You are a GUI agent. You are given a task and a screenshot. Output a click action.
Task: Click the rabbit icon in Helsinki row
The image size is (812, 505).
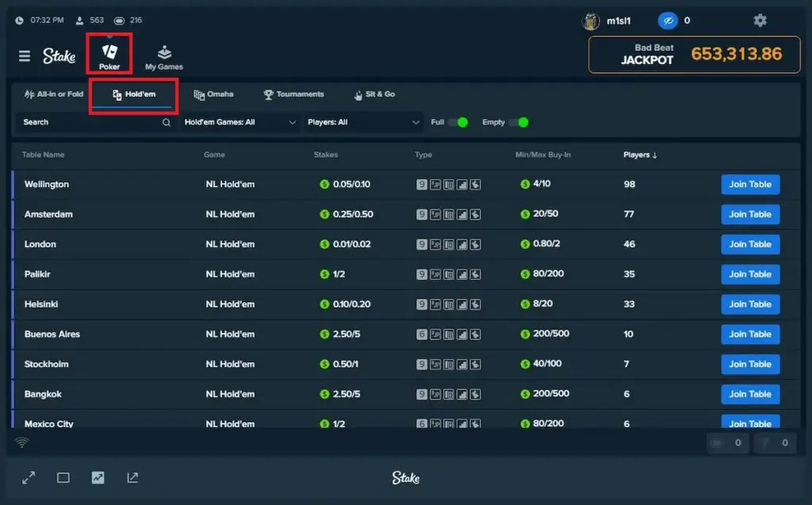click(476, 304)
